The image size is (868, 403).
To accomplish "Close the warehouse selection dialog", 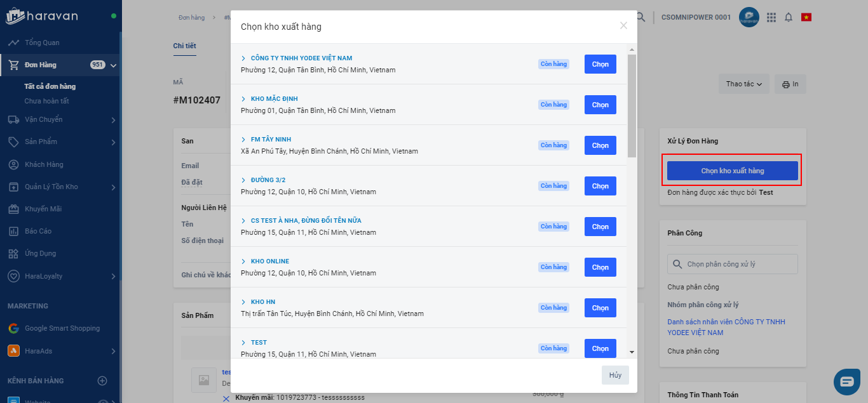I will [x=623, y=25].
